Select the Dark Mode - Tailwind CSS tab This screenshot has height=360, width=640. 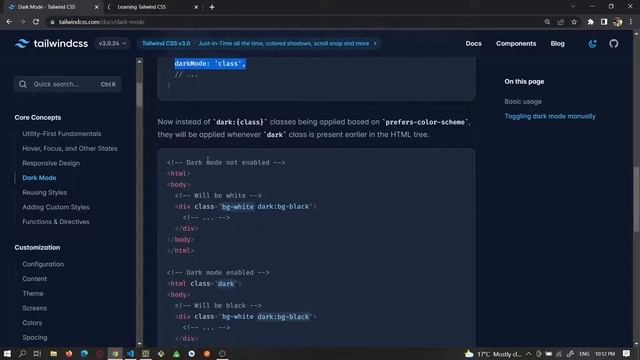(x=51, y=7)
